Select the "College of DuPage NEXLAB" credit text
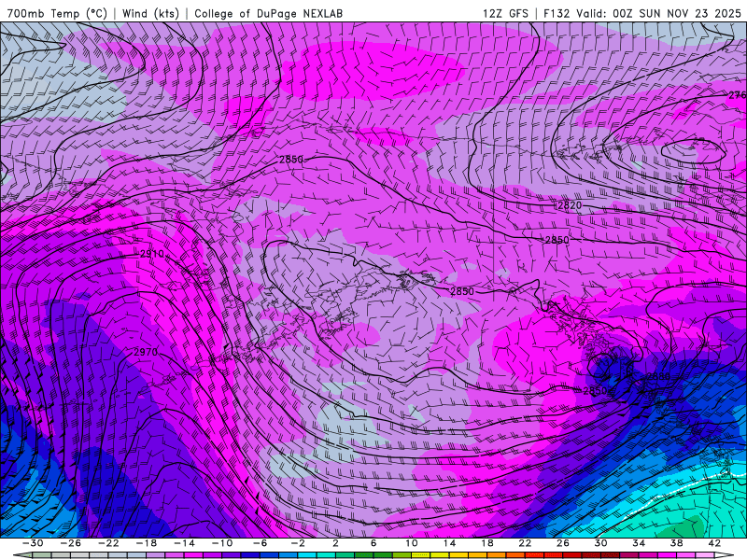Image resolution: width=747 pixels, height=560 pixels. point(268,13)
